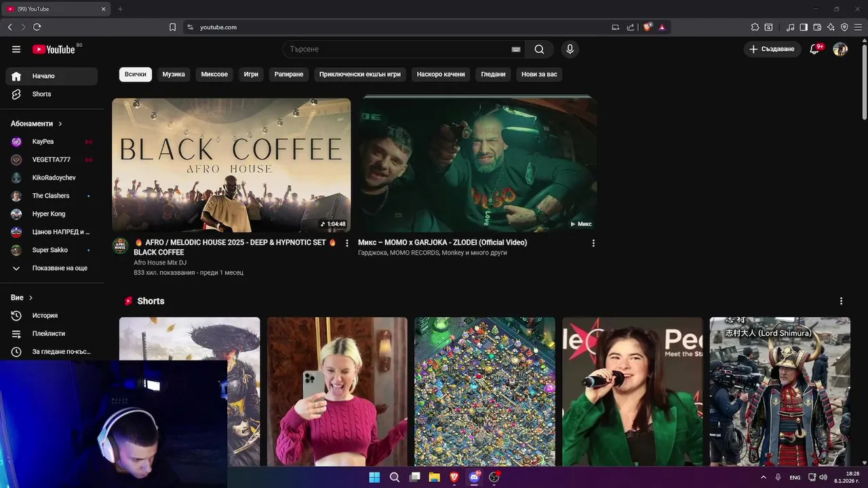Click the Windows Start button
The height and width of the screenshot is (488, 868).
[374, 477]
